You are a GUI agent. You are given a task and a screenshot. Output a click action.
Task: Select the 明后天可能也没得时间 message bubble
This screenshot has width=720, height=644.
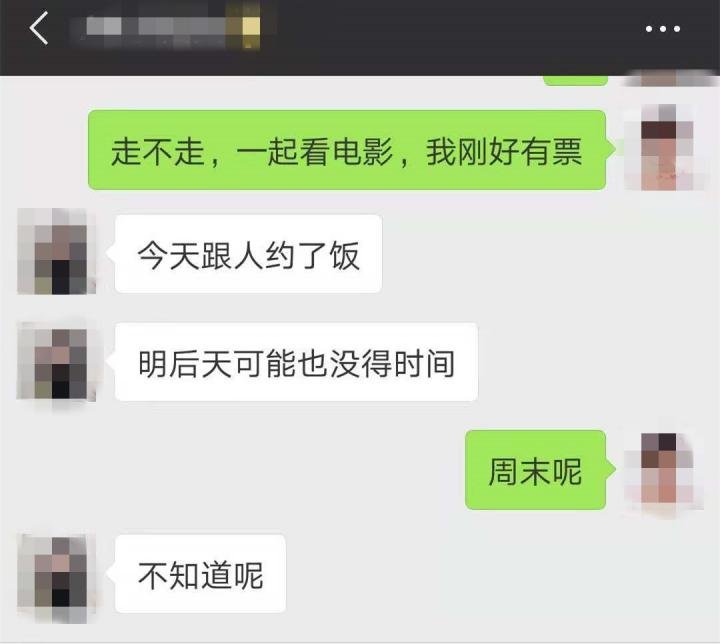point(296,362)
